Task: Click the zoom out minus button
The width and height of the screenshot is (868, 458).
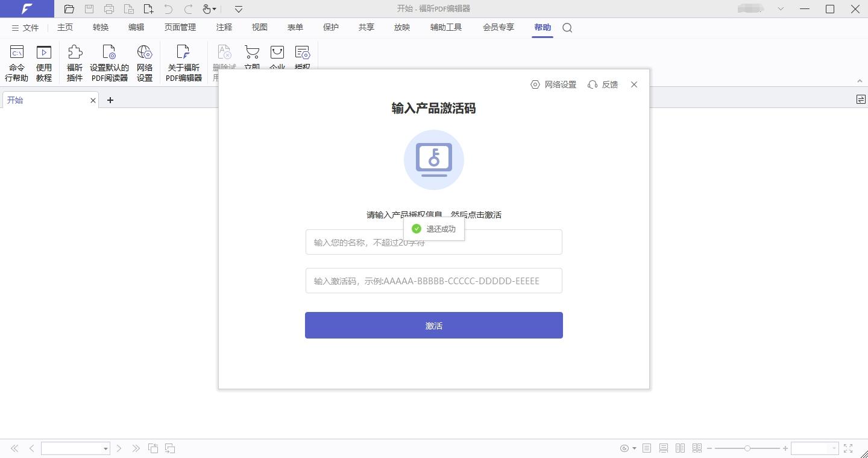Action: coord(709,448)
